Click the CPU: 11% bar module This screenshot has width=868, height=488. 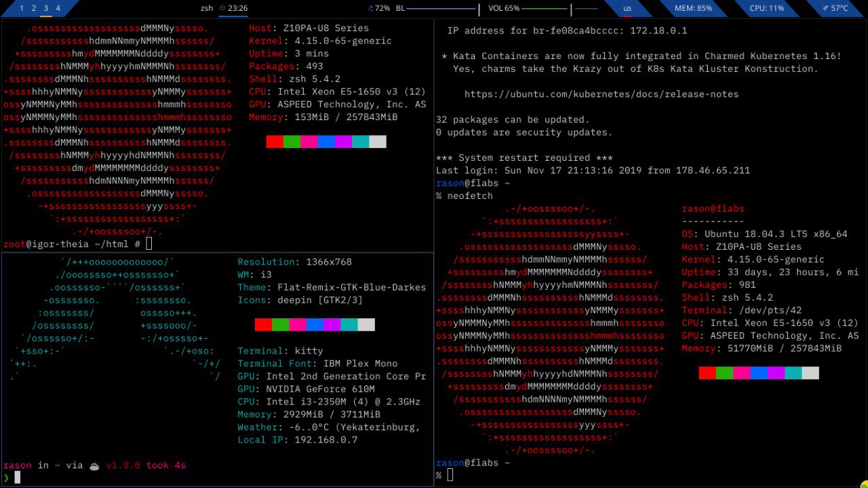tap(767, 8)
